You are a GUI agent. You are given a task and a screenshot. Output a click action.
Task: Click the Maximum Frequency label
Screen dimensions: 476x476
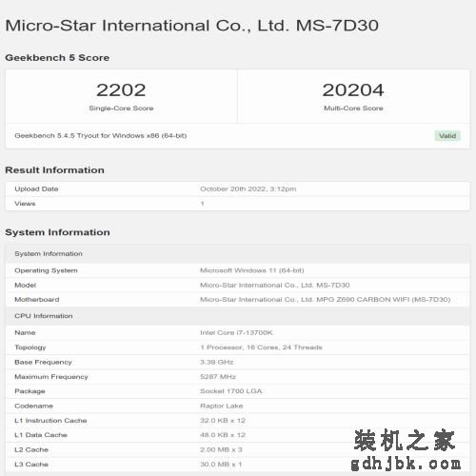[51, 377]
